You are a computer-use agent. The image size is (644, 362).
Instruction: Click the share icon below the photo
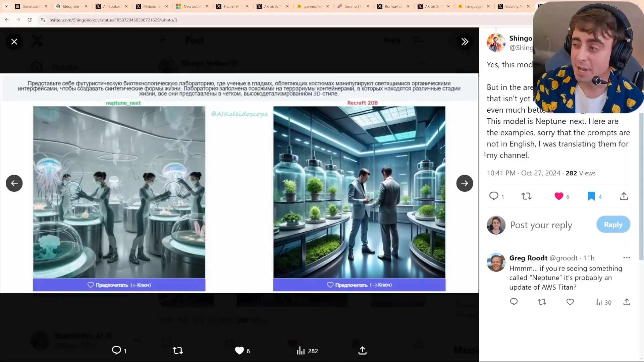363,351
